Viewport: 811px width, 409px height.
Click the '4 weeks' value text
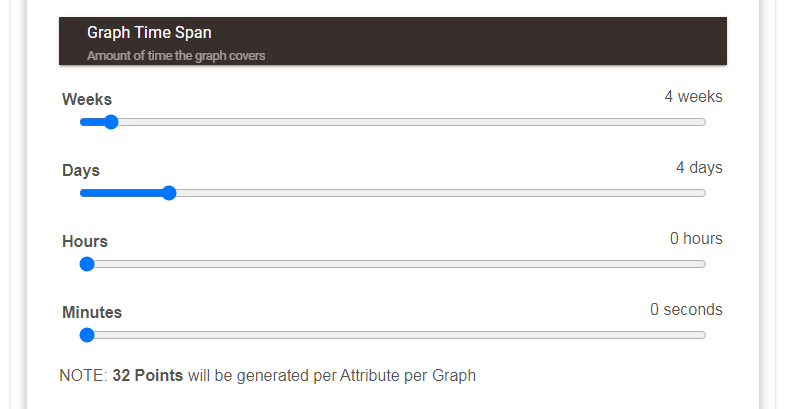coord(693,97)
